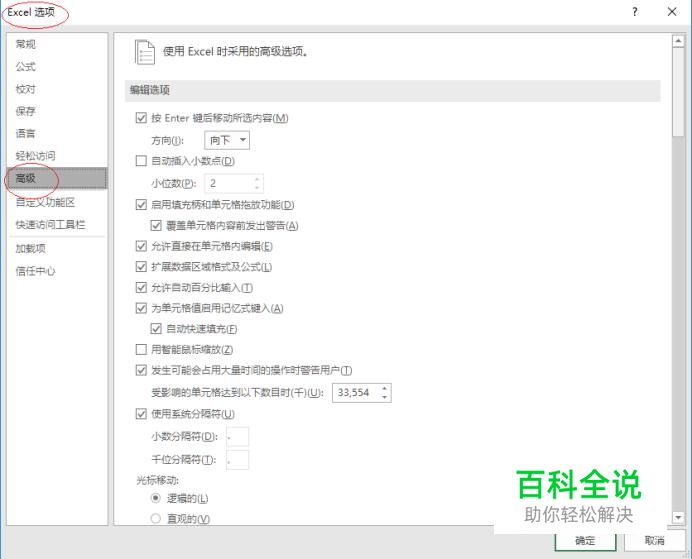Select the 逻辑的 radio button
The width and height of the screenshot is (692, 559).
pyautogui.click(x=155, y=498)
